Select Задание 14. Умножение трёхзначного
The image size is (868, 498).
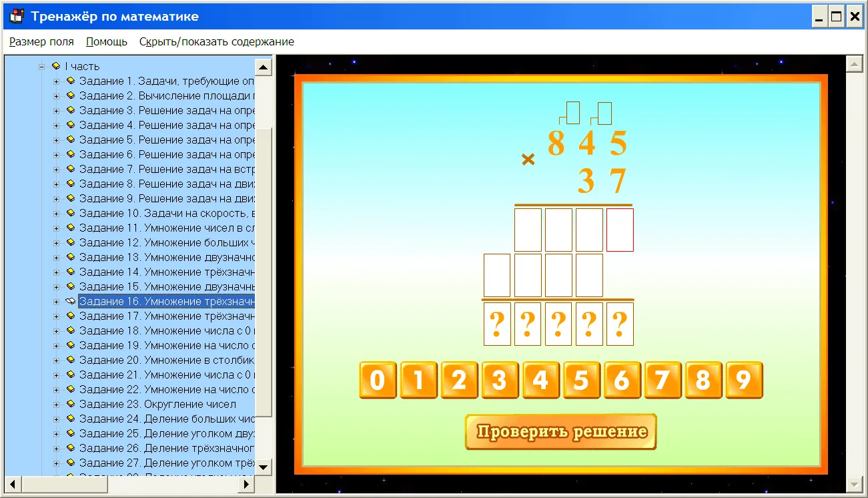coord(167,272)
